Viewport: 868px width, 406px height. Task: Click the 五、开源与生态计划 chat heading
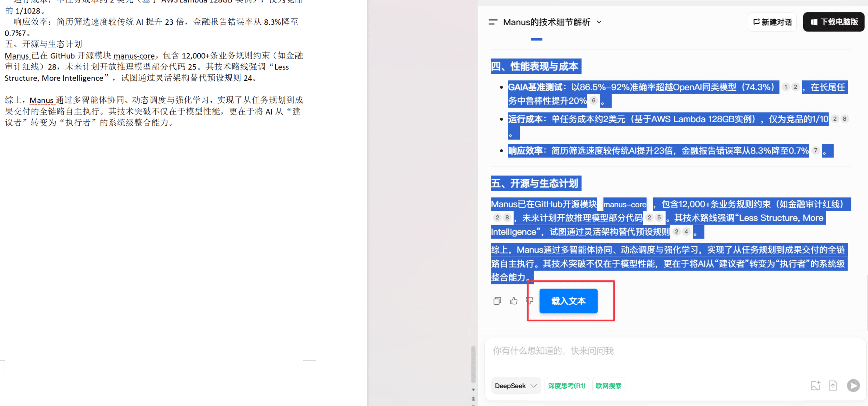(x=534, y=183)
